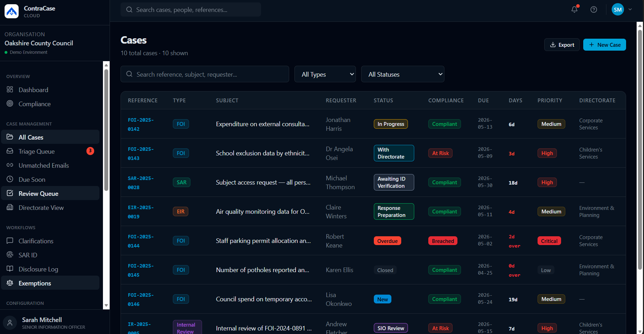Open case FOI-2025-0143
This screenshot has height=334, width=644.
click(x=141, y=154)
